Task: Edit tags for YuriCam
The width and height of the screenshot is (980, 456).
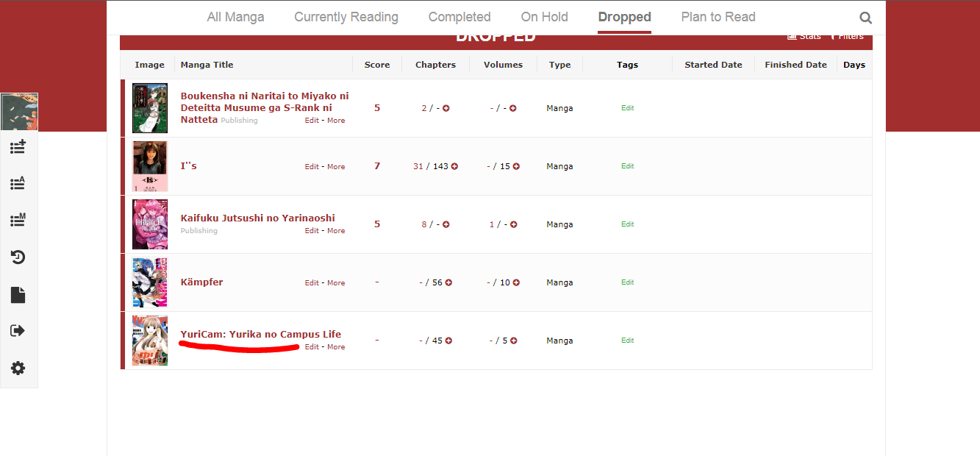Action: [627, 341]
